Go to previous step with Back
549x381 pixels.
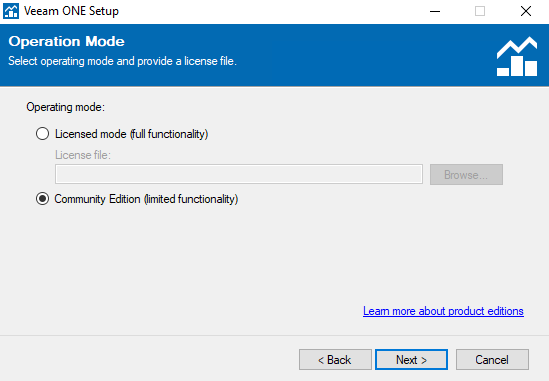pyautogui.click(x=335, y=359)
